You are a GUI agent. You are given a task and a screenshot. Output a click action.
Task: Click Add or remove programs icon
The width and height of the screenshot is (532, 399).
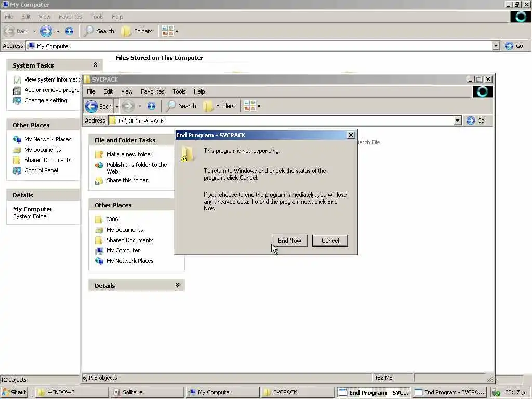(17, 90)
